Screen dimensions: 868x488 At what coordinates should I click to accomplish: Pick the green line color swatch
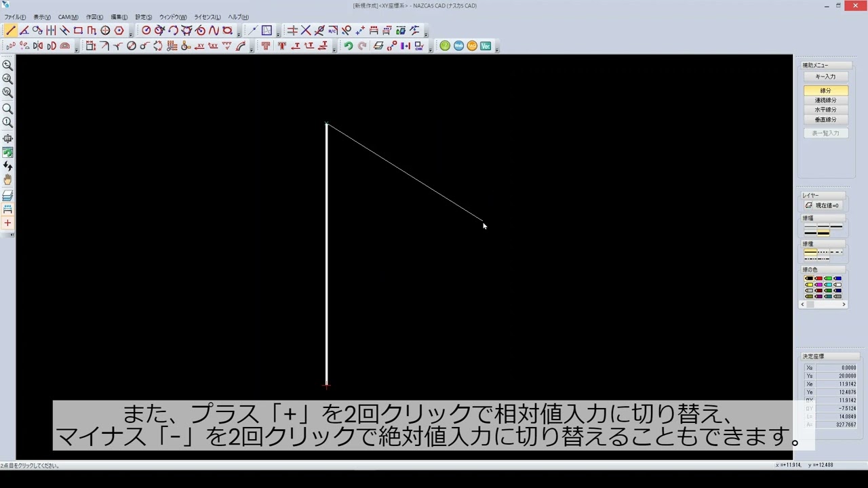[828, 279]
